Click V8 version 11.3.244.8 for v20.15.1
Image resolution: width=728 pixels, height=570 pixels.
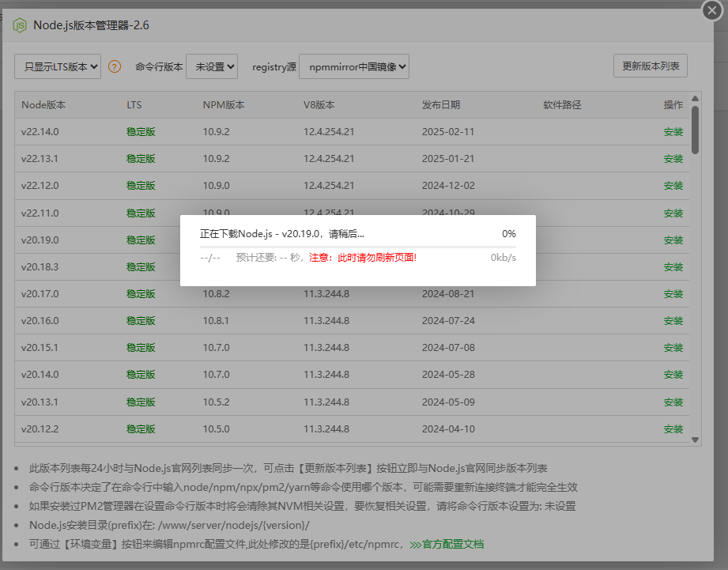[326, 348]
